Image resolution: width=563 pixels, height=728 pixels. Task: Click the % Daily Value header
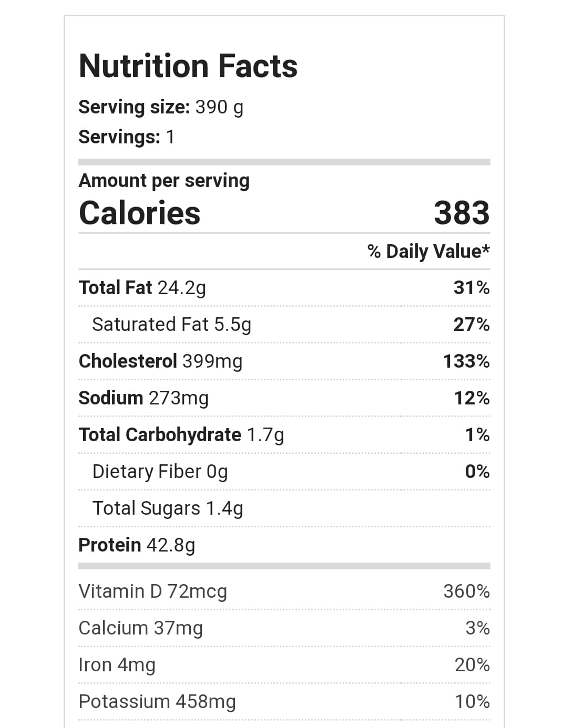[428, 252]
